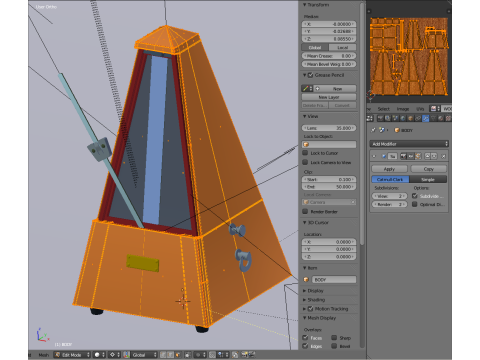The image size is (480, 360).
Task: Toggle the Edges overlay checkbox
Action: 305,346
